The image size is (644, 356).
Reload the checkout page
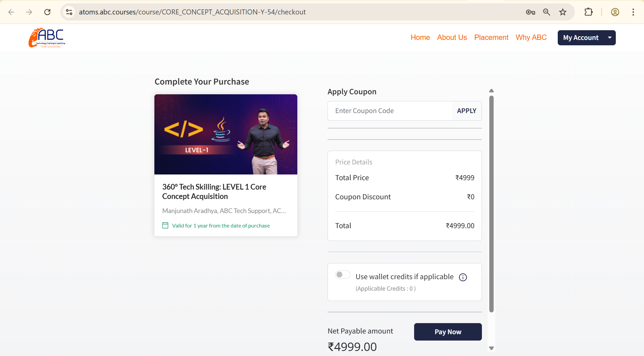[x=47, y=12]
